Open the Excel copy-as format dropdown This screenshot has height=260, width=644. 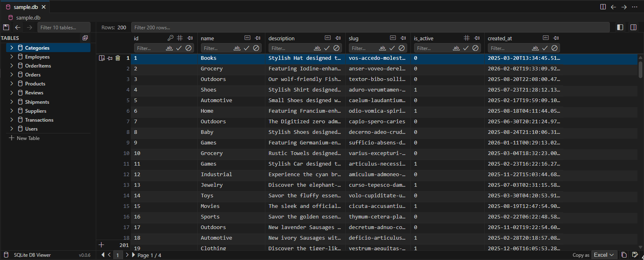604,255
